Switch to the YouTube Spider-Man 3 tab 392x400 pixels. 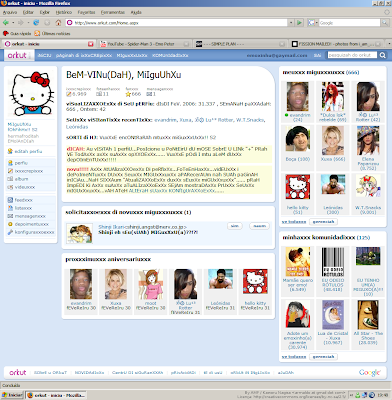click(x=145, y=44)
